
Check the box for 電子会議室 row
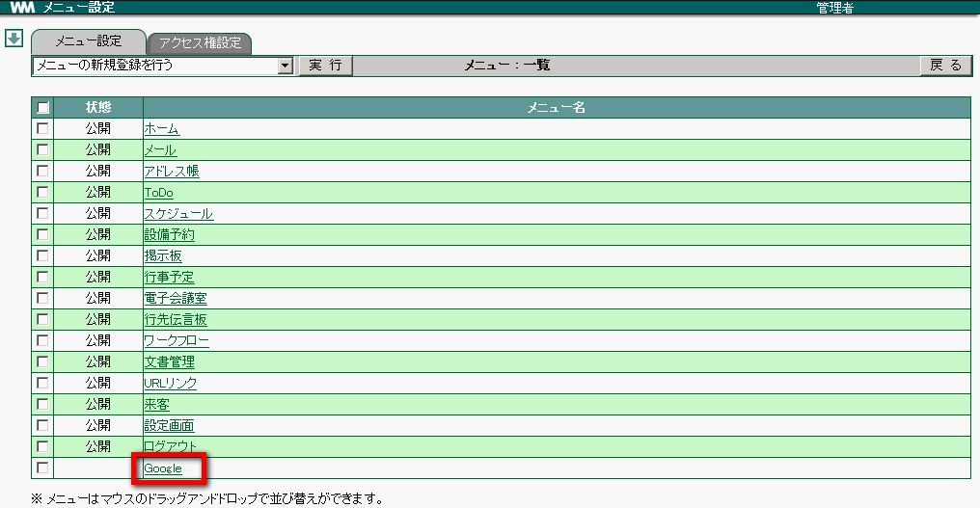(x=42, y=298)
